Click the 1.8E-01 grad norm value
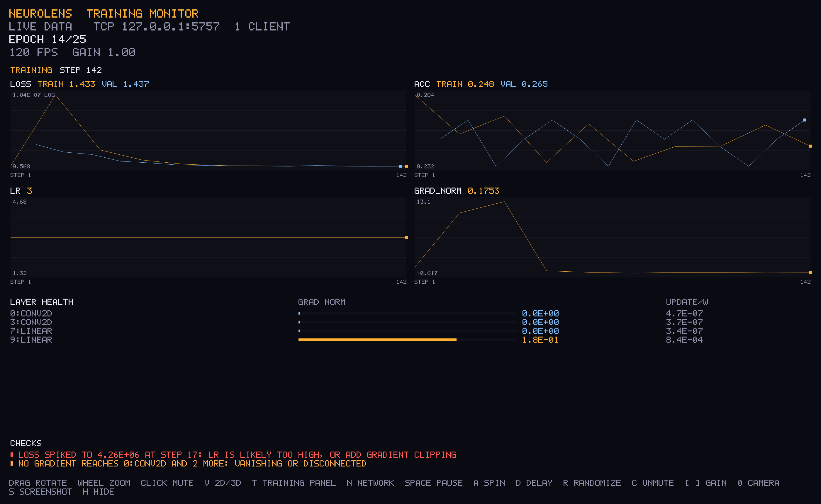Image resolution: width=821 pixels, height=504 pixels. pyautogui.click(x=540, y=340)
